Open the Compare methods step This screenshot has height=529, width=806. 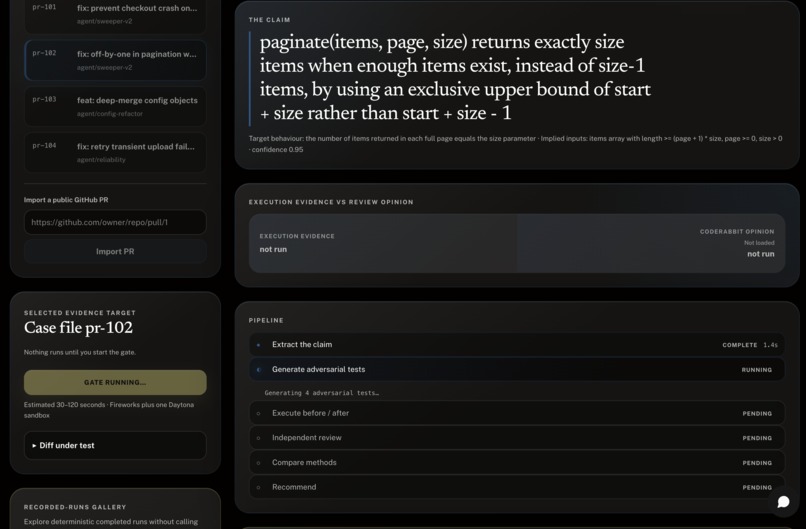[x=517, y=462]
